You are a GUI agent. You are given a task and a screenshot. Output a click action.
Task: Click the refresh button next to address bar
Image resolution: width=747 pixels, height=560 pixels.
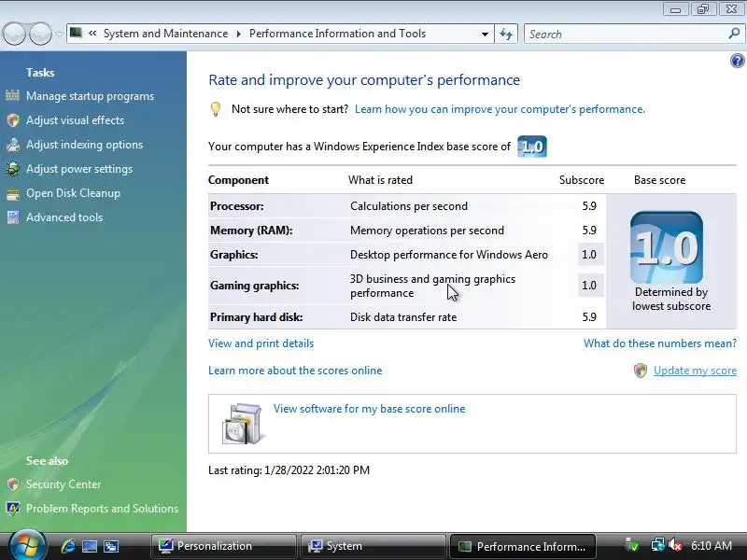coord(506,34)
